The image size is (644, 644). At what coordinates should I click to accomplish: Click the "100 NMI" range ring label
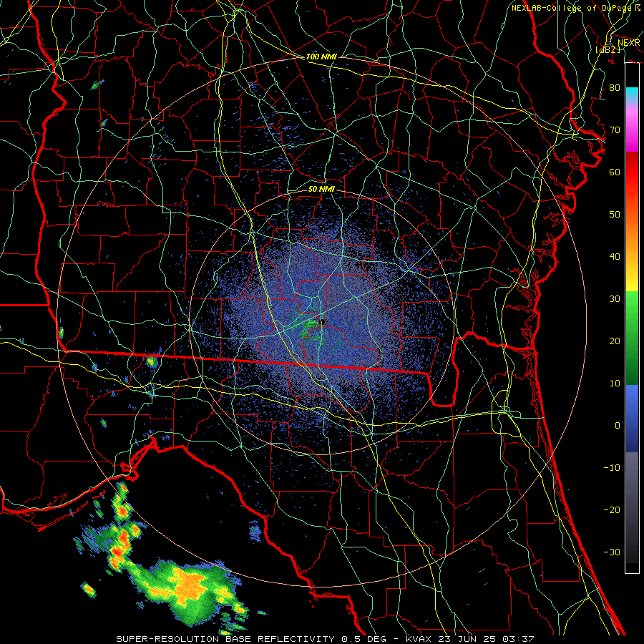[321, 57]
